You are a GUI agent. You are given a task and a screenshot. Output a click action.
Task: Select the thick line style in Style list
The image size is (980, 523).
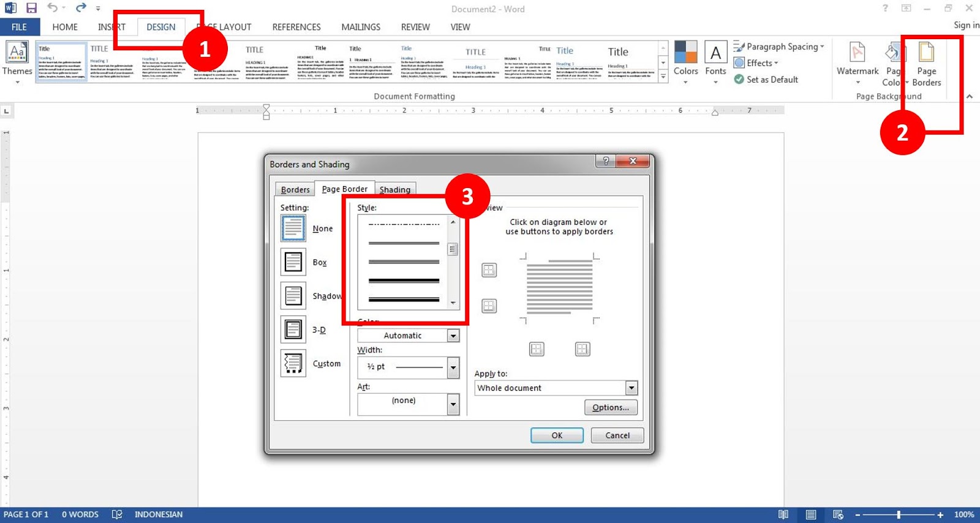[x=404, y=280]
